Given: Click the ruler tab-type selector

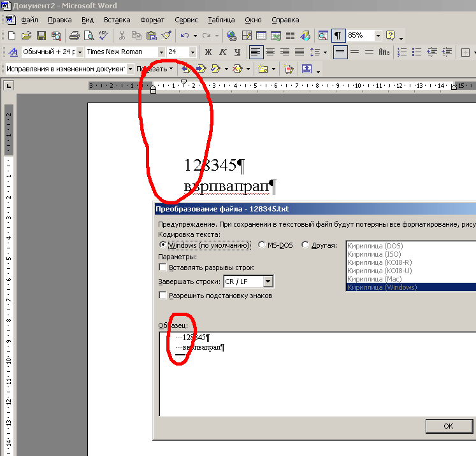Looking at the screenshot, I should (8, 86).
